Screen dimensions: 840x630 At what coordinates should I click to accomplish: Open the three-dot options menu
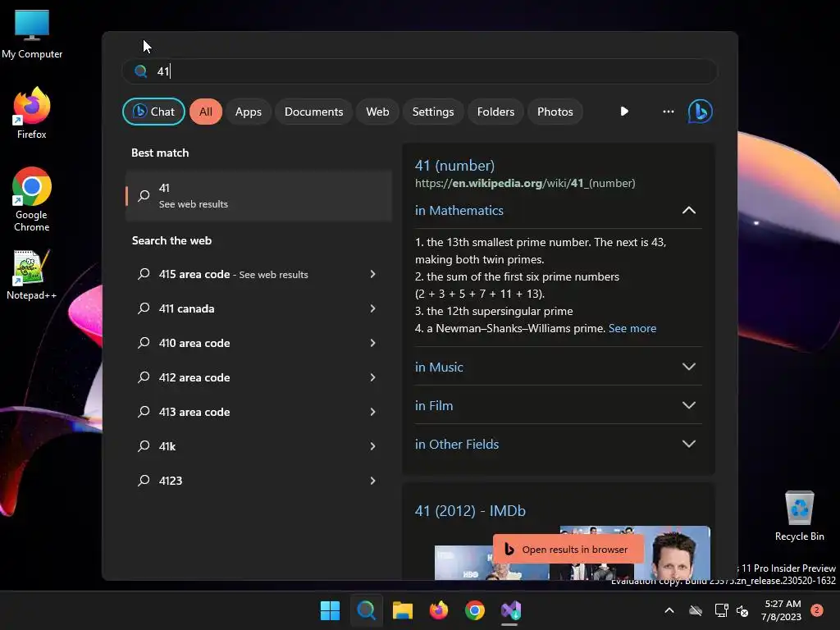pos(668,112)
